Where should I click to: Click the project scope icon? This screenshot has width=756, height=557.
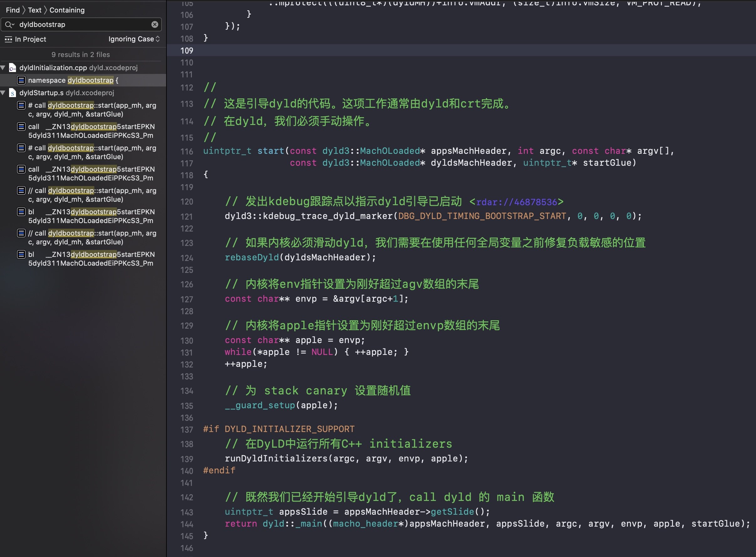click(x=8, y=39)
